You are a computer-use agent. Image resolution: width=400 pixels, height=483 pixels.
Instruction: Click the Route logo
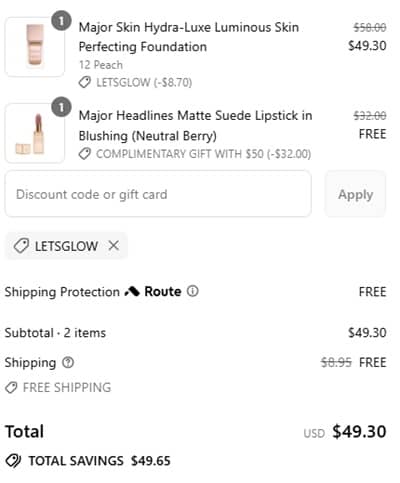pos(153,291)
